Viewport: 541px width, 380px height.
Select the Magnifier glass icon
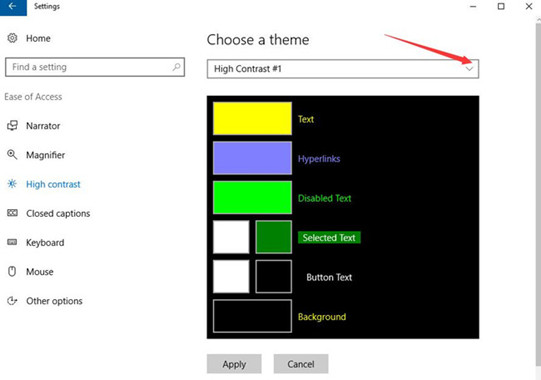tap(12, 155)
